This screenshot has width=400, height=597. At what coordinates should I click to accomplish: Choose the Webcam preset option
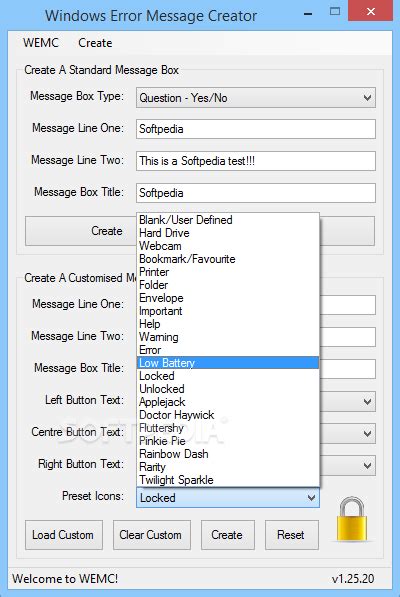coord(228,246)
